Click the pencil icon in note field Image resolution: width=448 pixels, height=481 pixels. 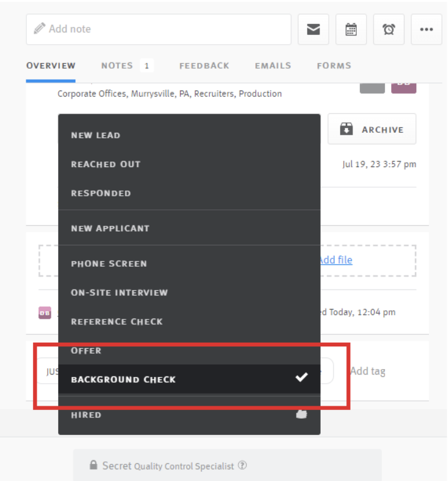coord(40,29)
